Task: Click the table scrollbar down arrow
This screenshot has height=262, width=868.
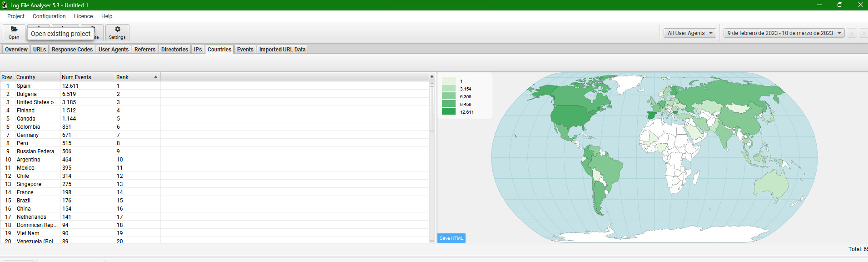Action: click(432, 241)
